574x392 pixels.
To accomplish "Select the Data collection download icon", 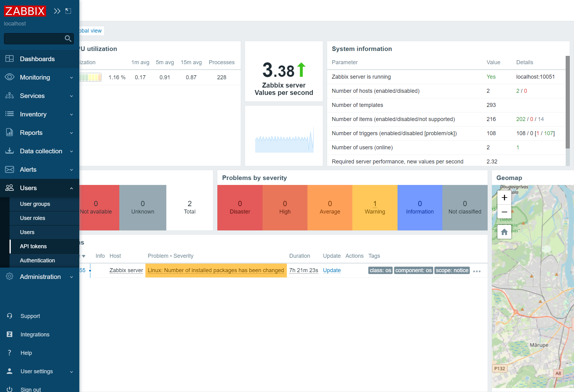I will click(10, 151).
